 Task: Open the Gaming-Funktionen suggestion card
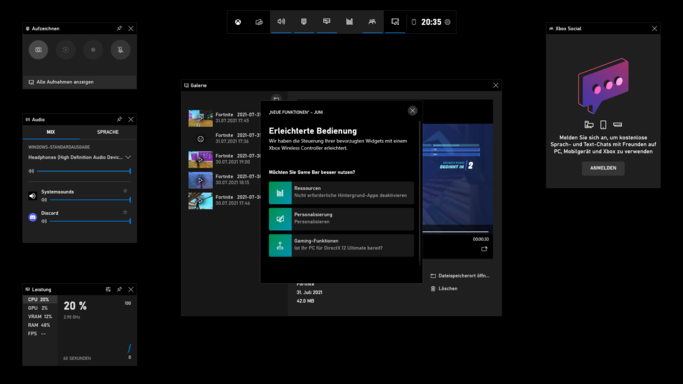click(341, 245)
